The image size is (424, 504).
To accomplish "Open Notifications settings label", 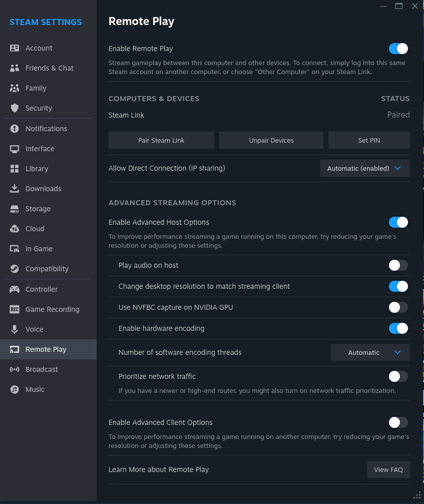I will pos(46,129).
